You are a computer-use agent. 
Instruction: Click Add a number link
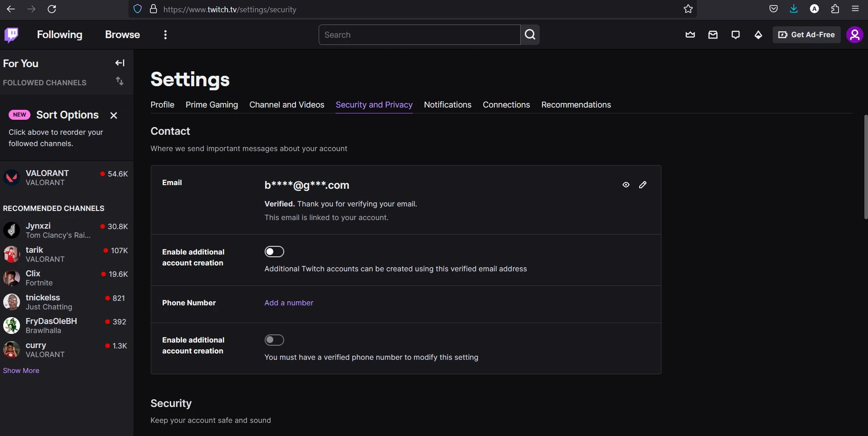point(289,303)
